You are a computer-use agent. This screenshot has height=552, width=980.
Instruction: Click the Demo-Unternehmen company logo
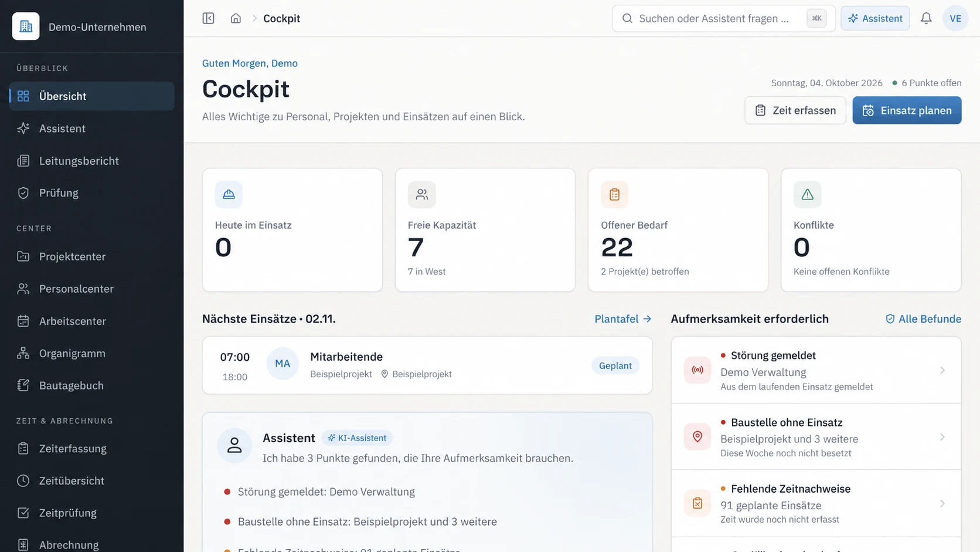(26, 26)
